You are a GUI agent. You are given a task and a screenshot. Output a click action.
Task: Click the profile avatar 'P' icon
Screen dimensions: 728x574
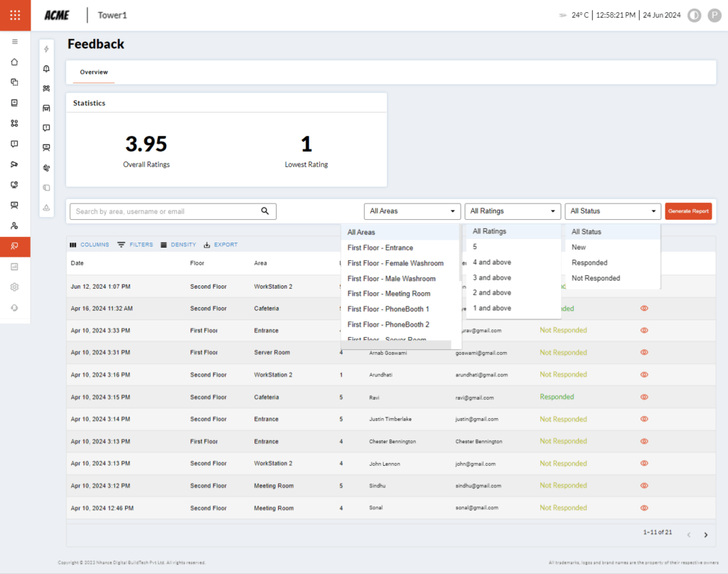714,15
